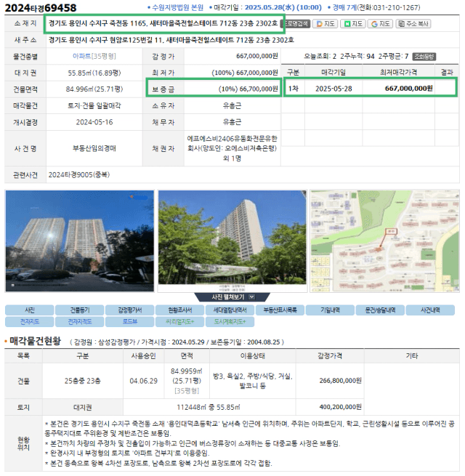Click the 소유자 name 유홍근
465x476 pixels.
(x=232, y=105)
